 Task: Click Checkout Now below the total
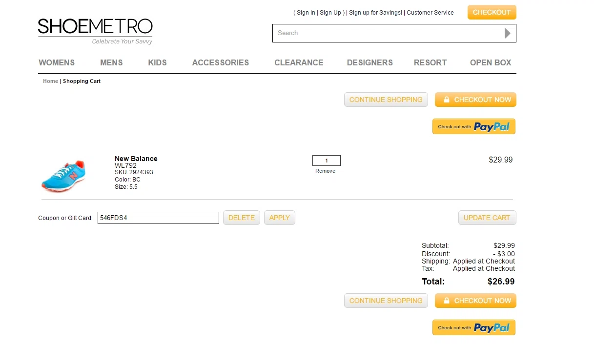475,301
